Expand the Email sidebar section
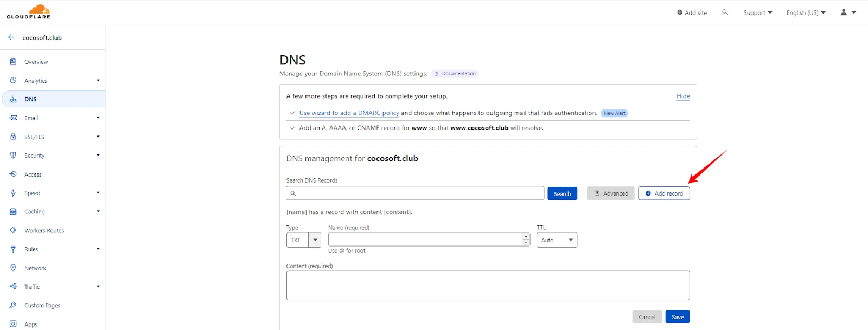 tap(98, 118)
